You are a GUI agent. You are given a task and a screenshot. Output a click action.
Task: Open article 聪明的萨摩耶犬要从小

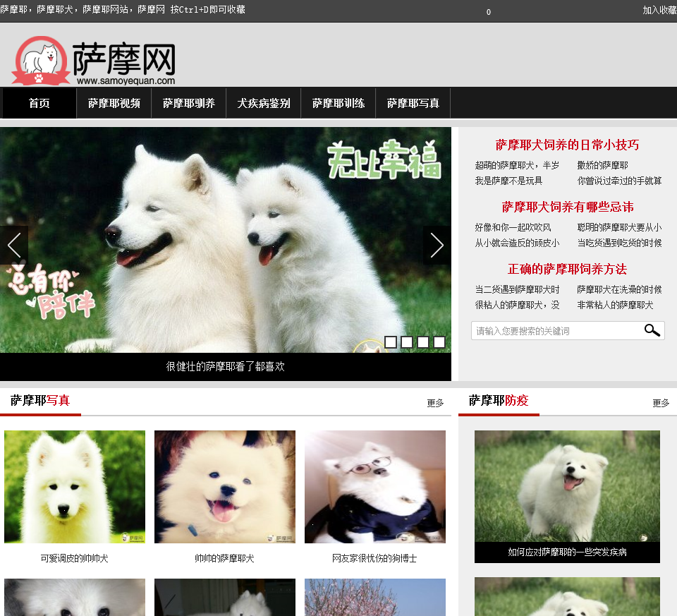pyautogui.click(x=620, y=227)
